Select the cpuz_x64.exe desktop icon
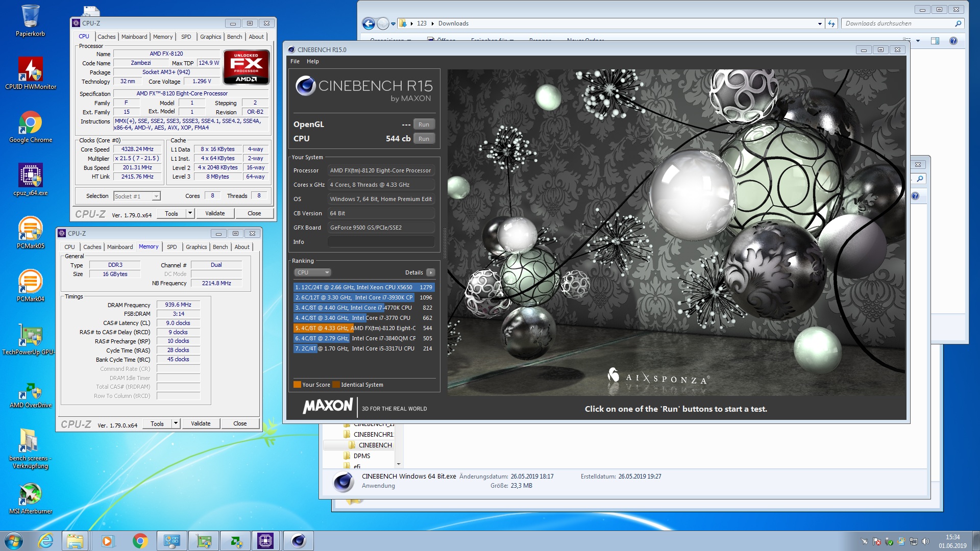 pyautogui.click(x=31, y=180)
